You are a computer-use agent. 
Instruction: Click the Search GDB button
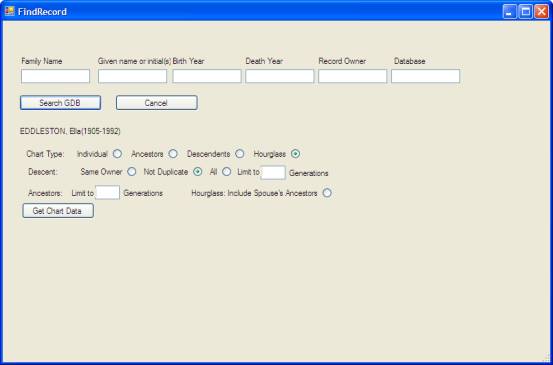[x=60, y=103]
